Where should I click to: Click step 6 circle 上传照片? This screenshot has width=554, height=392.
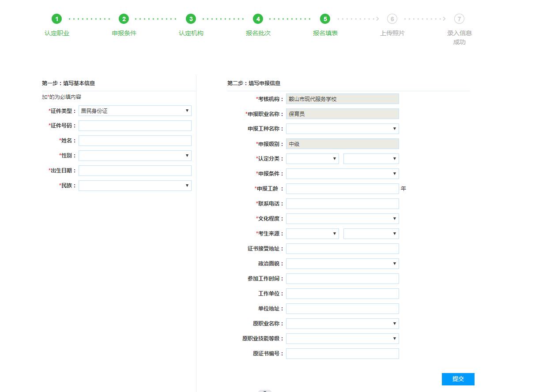pos(392,19)
